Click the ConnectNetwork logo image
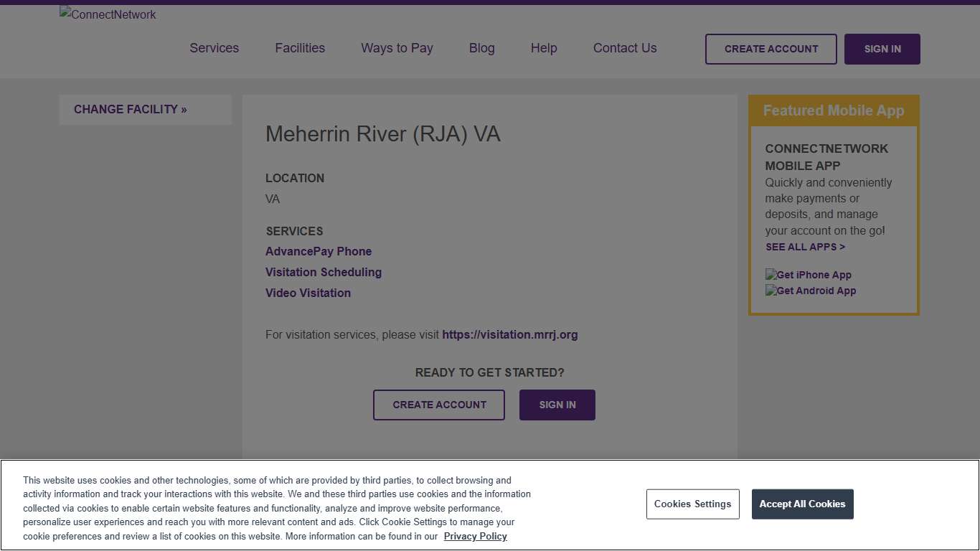The width and height of the screenshot is (980, 551). click(x=107, y=14)
